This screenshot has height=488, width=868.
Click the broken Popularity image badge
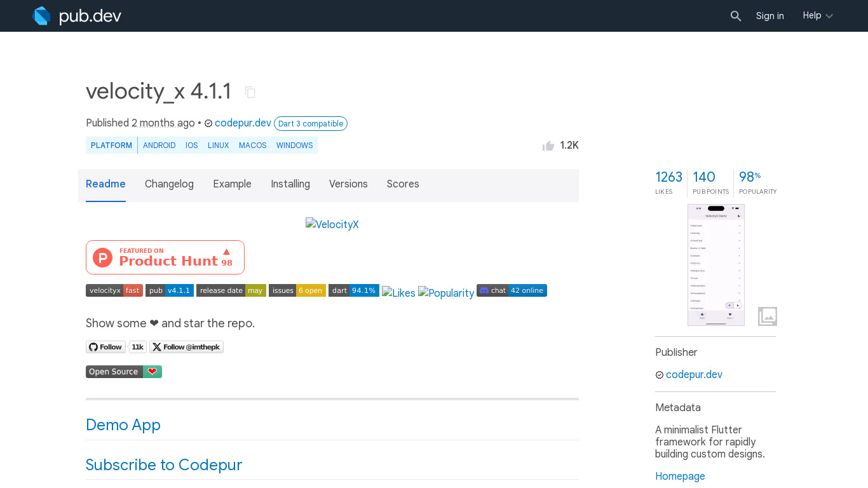446,293
